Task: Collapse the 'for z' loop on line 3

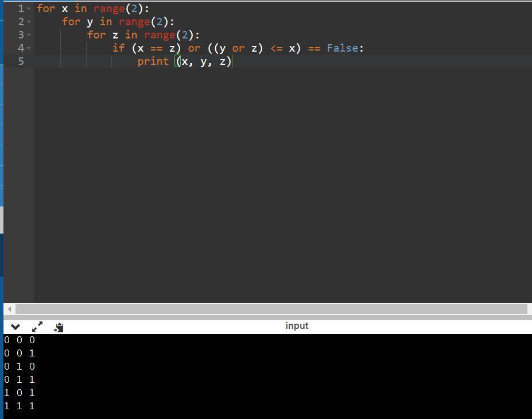Action: tap(29, 36)
